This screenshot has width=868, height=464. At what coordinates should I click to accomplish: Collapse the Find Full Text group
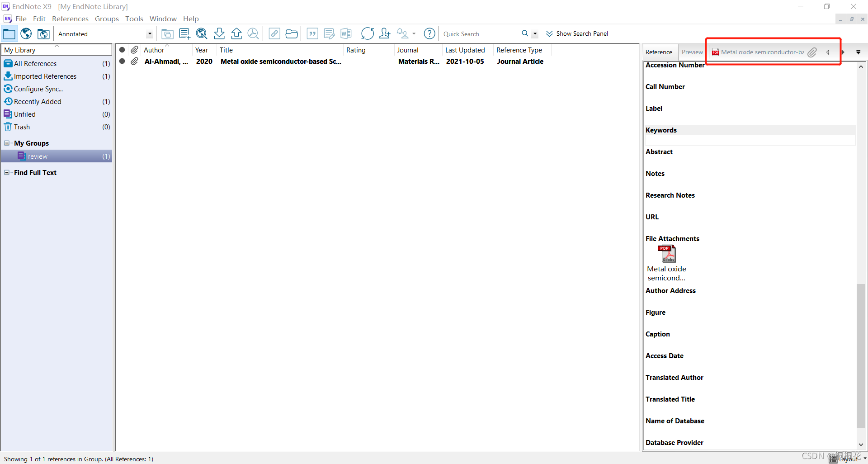(x=7, y=172)
